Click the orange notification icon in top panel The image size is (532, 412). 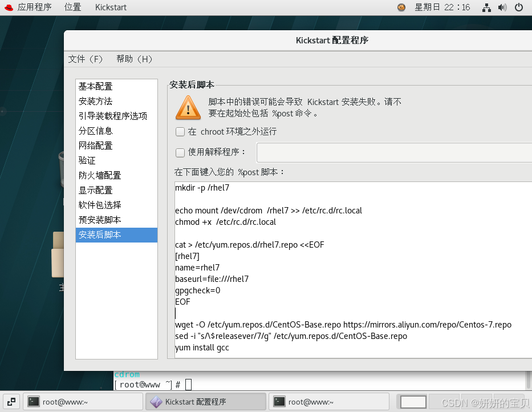click(401, 7)
